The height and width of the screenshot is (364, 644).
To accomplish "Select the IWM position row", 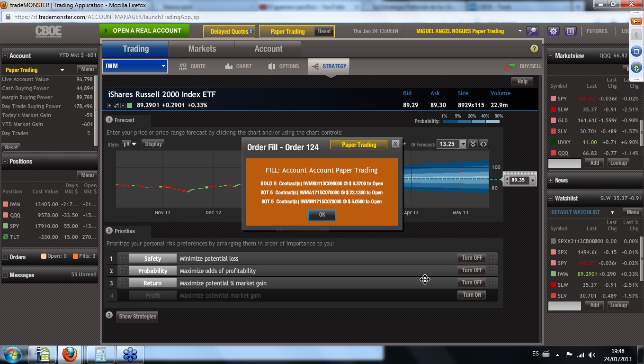I will [x=49, y=204].
